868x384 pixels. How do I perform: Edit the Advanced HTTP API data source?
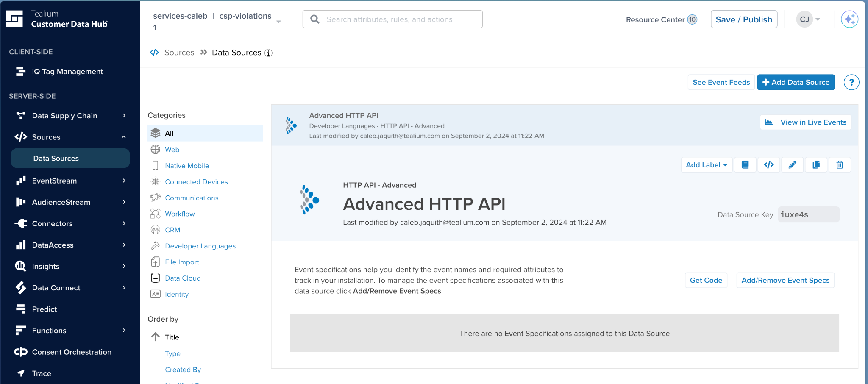[x=792, y=165]
